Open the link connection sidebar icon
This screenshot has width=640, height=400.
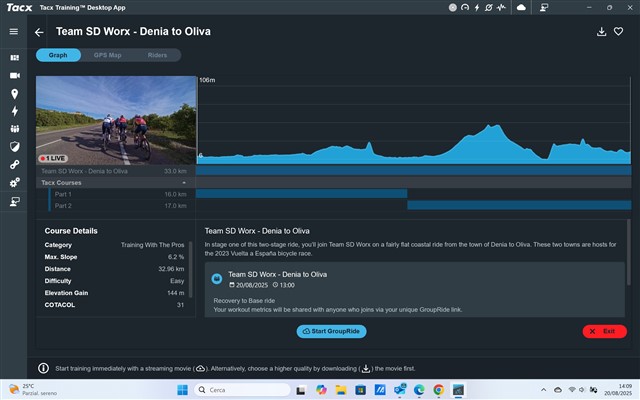click(15, 164)
